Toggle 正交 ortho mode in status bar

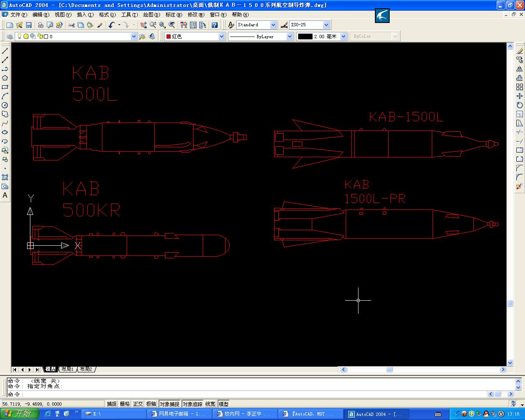[138, 404]
